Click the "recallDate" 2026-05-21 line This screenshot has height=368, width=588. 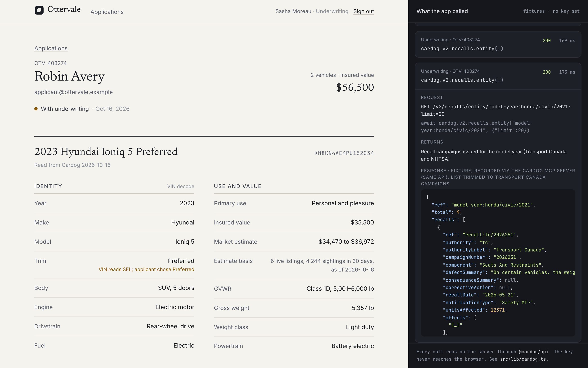click(x=480, y=295)
